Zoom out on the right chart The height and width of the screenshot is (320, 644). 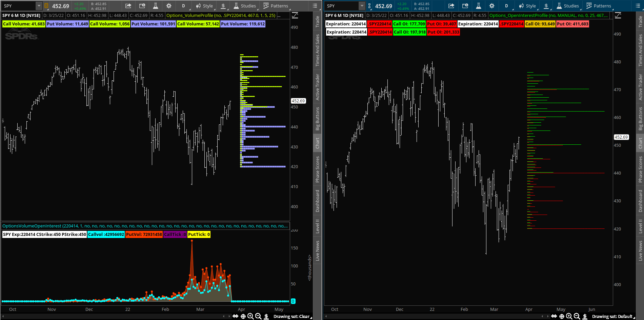577,316
